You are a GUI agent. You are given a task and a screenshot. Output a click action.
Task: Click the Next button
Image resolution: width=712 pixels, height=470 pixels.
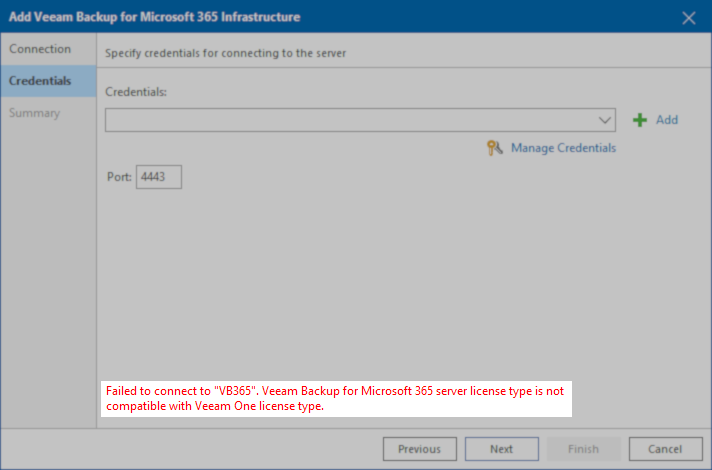pyautogui.click(x=502, y=449)
